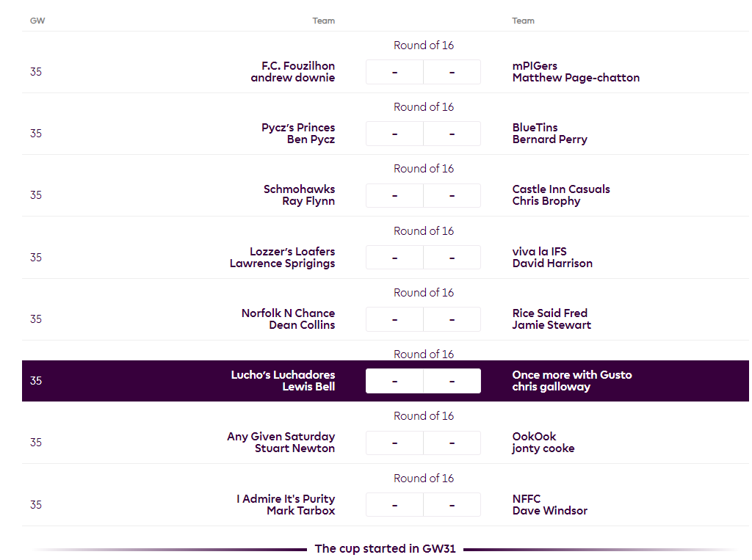The height and width of the screenshot is (560, 752).
Task: Click Rice Said Fred team name
Action: click(549, 313)
